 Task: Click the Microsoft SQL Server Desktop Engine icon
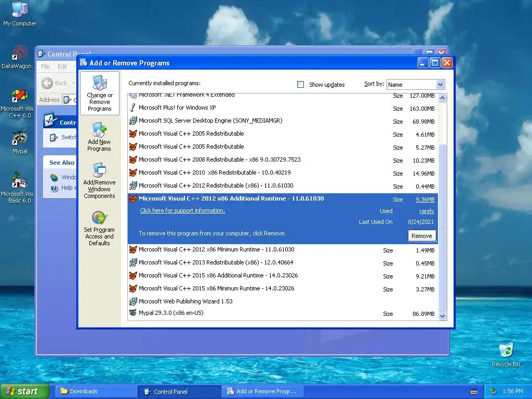pos(133,121)
